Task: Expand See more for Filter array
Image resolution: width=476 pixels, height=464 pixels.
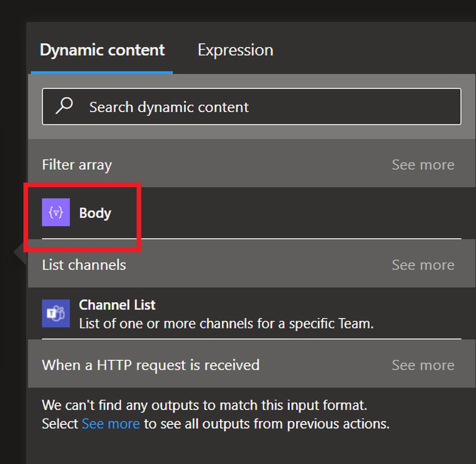Action: 423,165
